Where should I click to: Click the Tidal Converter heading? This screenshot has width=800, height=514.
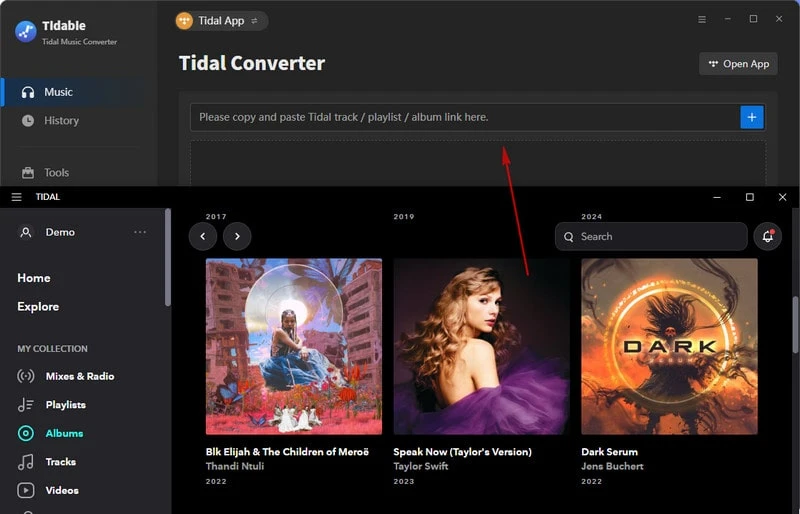point(252,63)
